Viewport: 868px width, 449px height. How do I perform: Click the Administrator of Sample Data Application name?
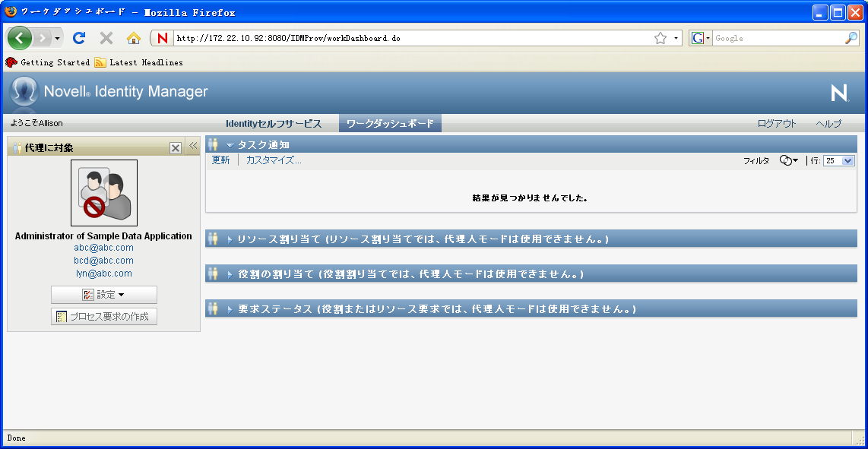tap(103, 236)
